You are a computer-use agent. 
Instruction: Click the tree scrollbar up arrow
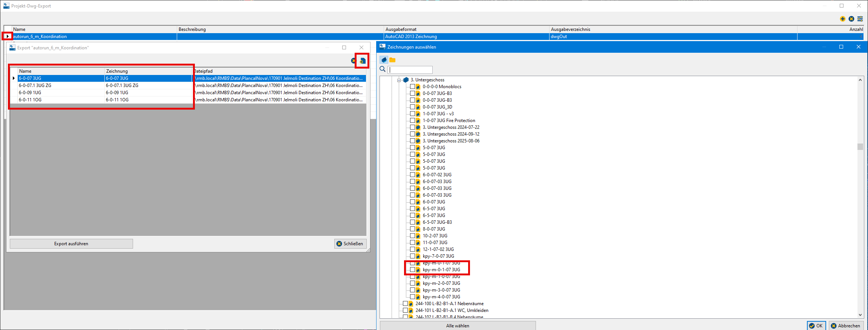pos(860,80)
